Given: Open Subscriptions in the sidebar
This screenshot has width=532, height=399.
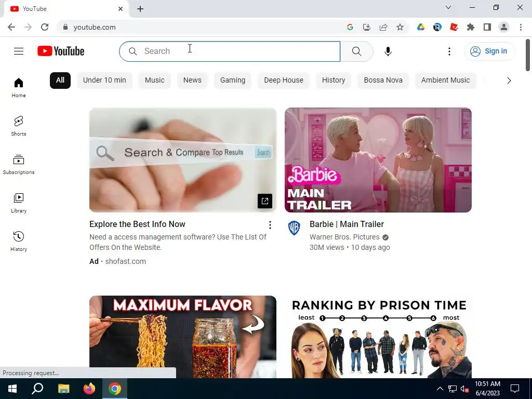Looking at the screenshot, I should click(19, 164).
